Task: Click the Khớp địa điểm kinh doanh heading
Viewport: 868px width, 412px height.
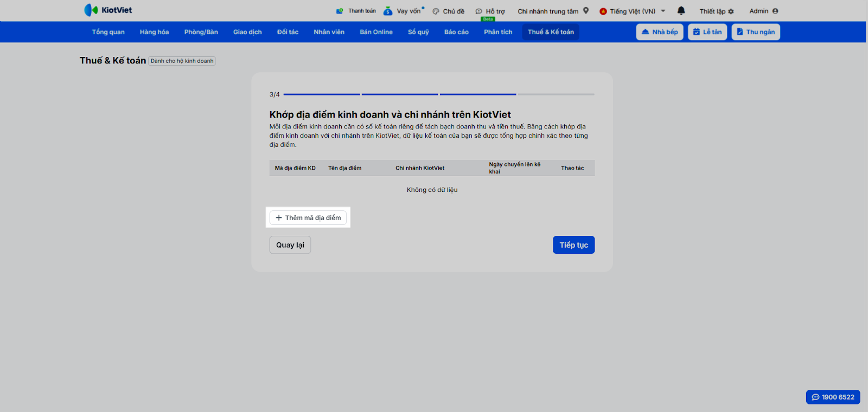Action: tap(390, 114)
